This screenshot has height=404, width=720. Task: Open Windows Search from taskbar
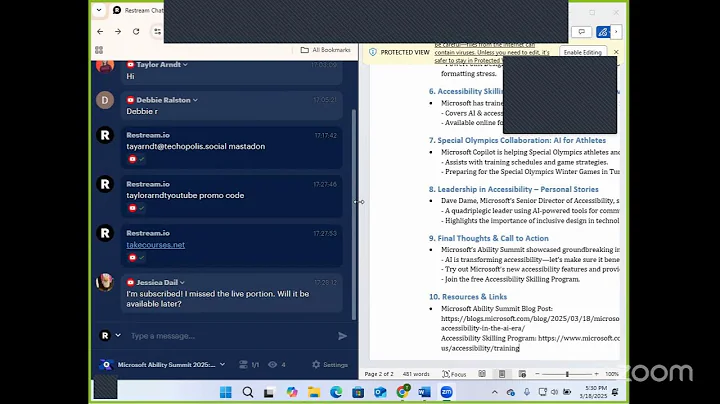(248, 392)
